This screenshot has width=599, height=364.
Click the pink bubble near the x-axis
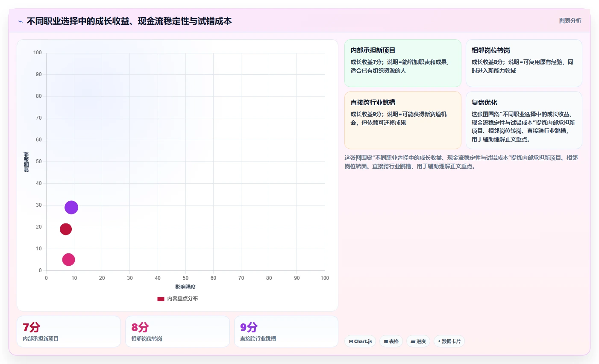[68, 259]
